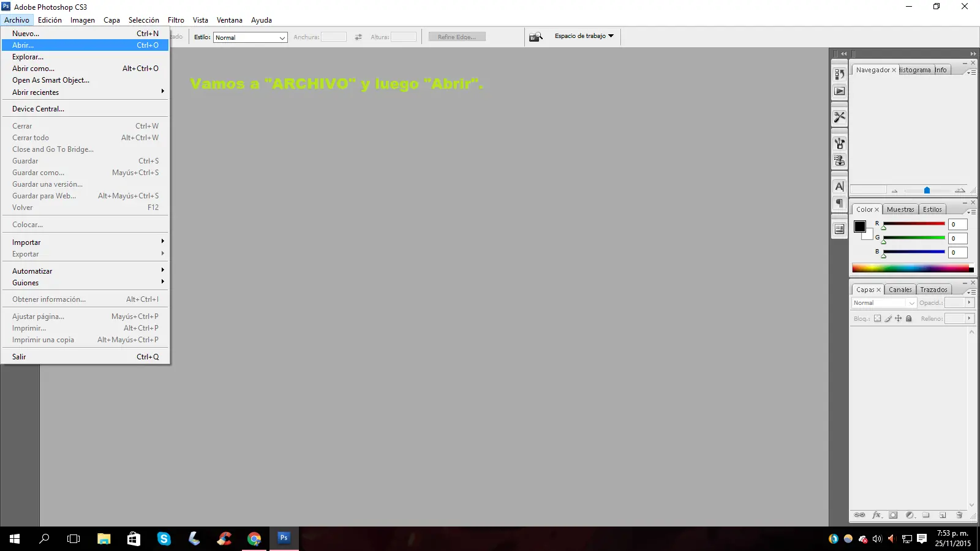Open the History panel icon in dock
The image size is (980, 551).
click(x=839, y=74)
